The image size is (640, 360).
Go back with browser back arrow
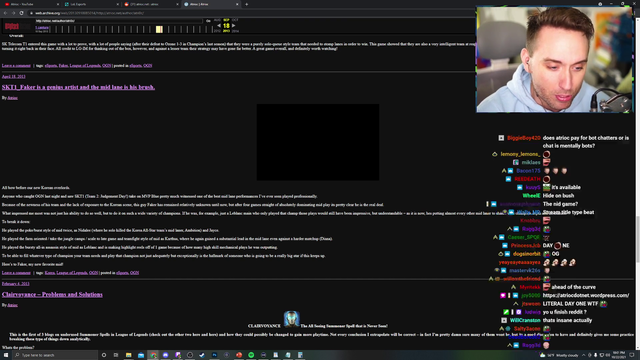point(5,13)
